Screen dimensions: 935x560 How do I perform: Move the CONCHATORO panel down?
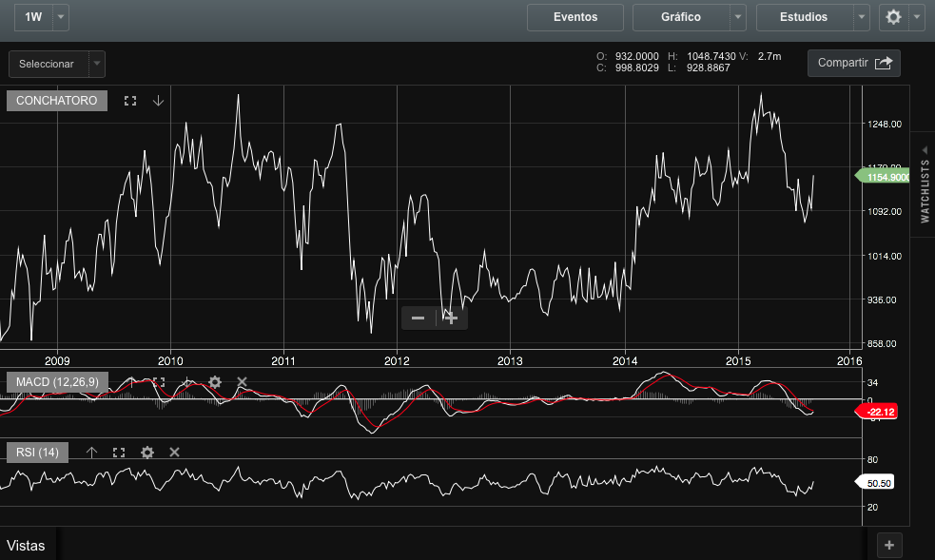[158, 101]
